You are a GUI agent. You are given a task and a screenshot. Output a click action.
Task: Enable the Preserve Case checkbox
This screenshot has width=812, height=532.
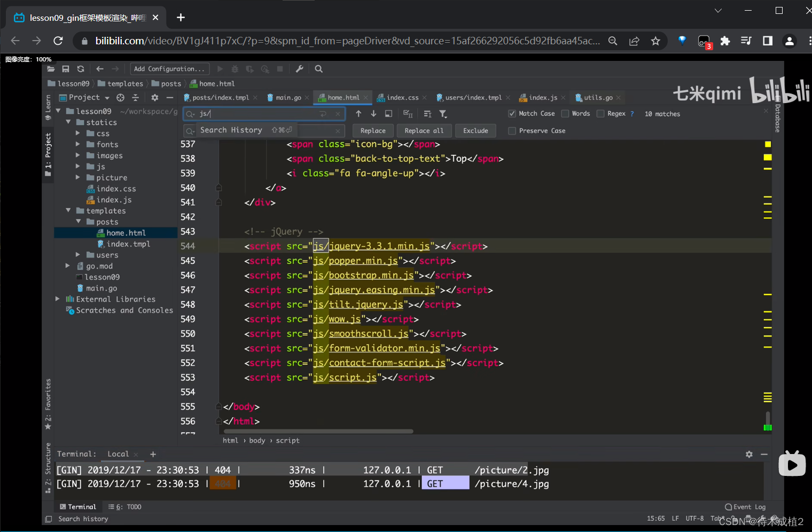pyautogui.click(x=512, y=131)
